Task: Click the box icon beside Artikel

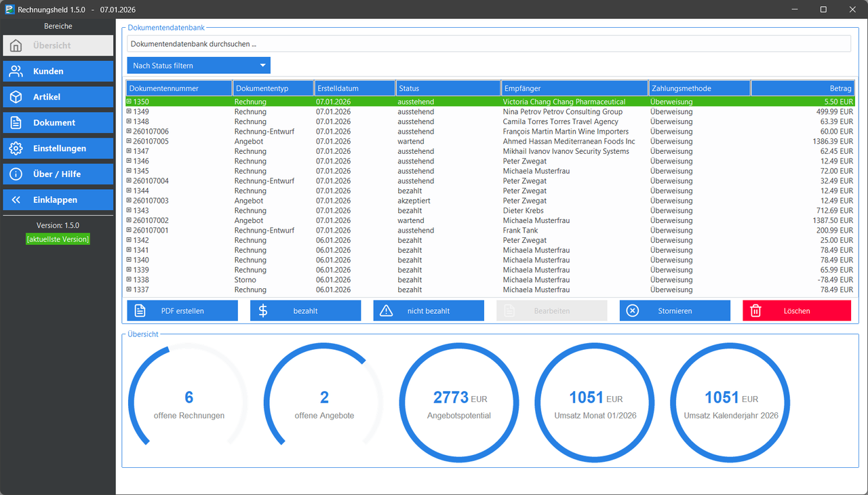Action: click(16, 97)
